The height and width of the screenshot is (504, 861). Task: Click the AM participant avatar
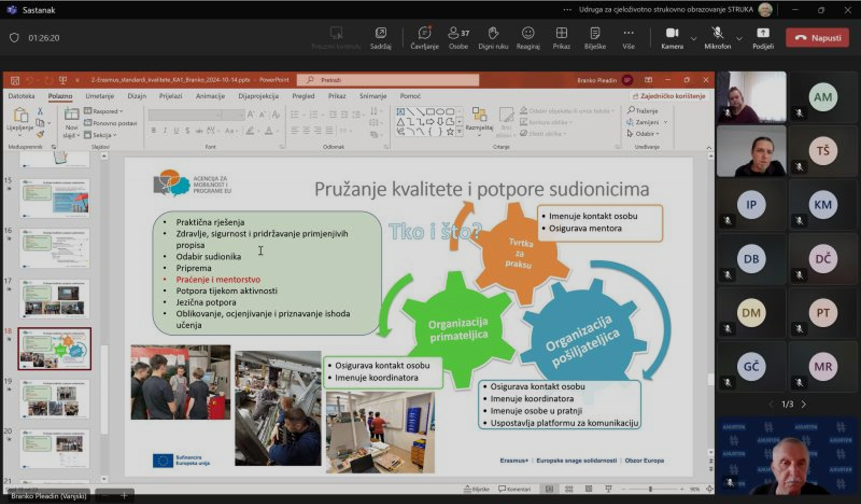pos(823,97)
